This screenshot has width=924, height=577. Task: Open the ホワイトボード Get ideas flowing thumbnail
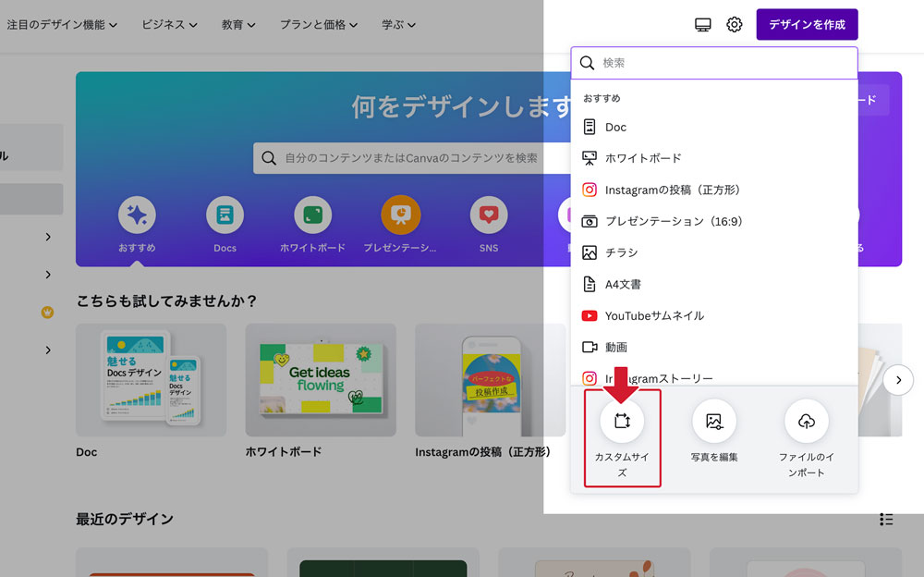click(x=321, y=380)
